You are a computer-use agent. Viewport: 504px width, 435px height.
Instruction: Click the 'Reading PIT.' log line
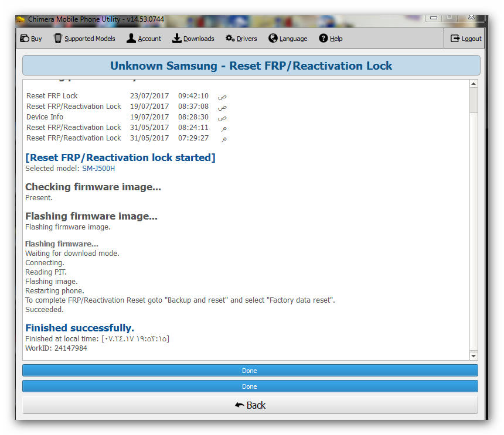[x=46, y=272]
